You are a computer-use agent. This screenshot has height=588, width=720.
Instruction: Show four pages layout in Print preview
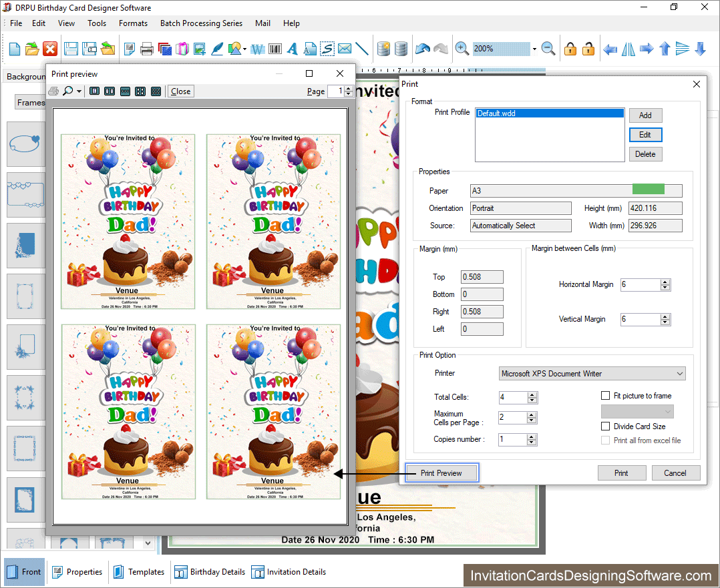[x=140, y=91]
